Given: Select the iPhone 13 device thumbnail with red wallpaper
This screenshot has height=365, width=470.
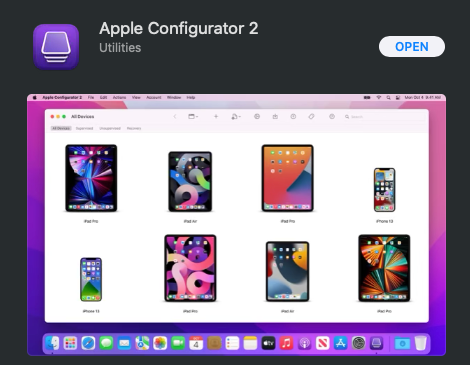Looking at the screenshot, I should point(385,190).
